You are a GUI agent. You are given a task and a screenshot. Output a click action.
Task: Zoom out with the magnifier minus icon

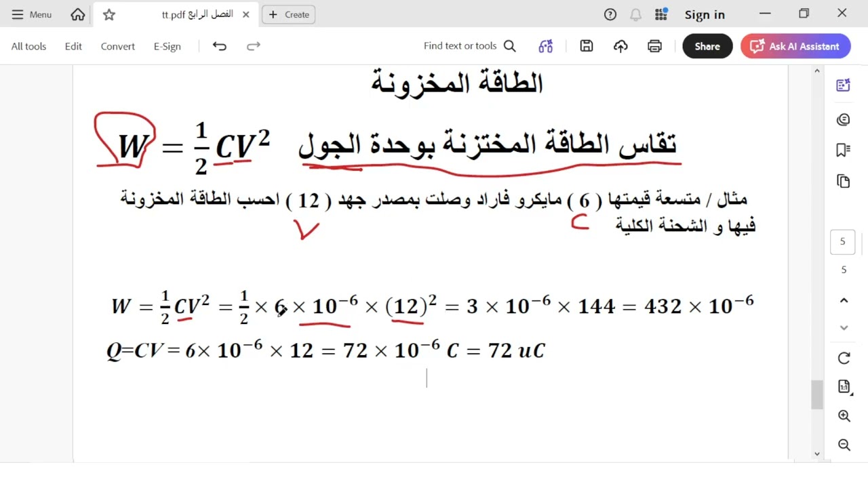(844, 445)
